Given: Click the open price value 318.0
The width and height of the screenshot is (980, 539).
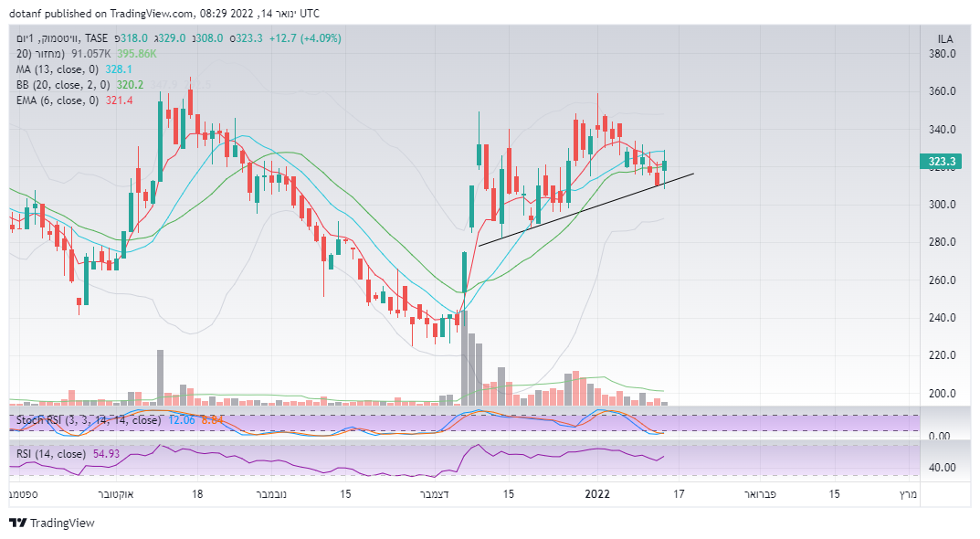Looking at the screenshot, I should (x=134, y=38).
